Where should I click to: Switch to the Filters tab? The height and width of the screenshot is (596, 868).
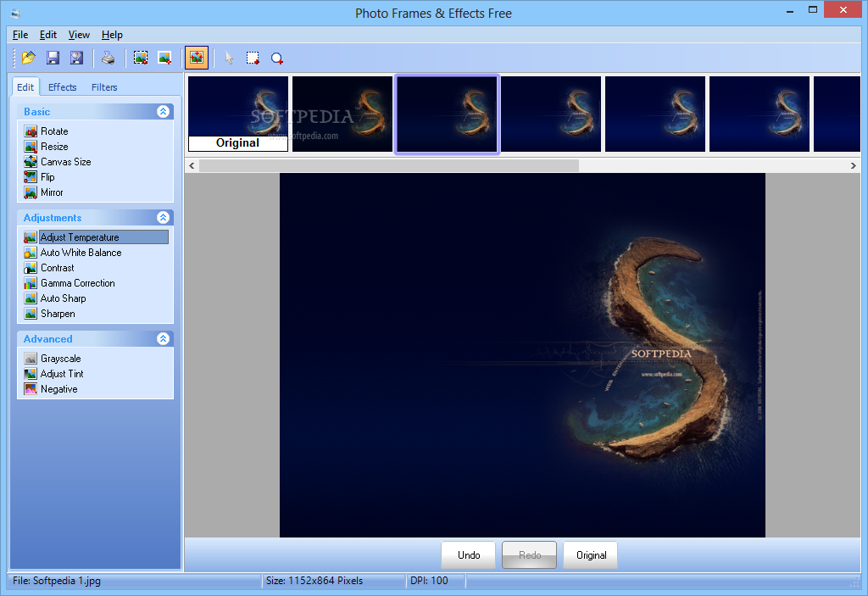point(104,87)
